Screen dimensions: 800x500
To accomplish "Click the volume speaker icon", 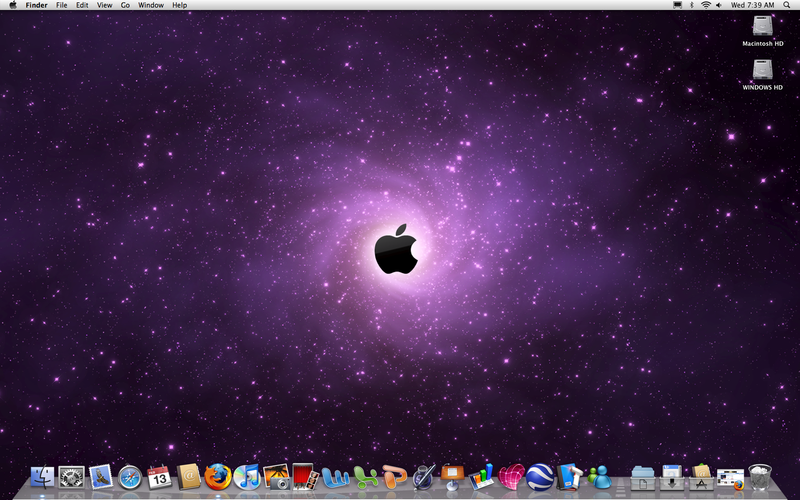I will pyautogui.click(x=719, y=5).
